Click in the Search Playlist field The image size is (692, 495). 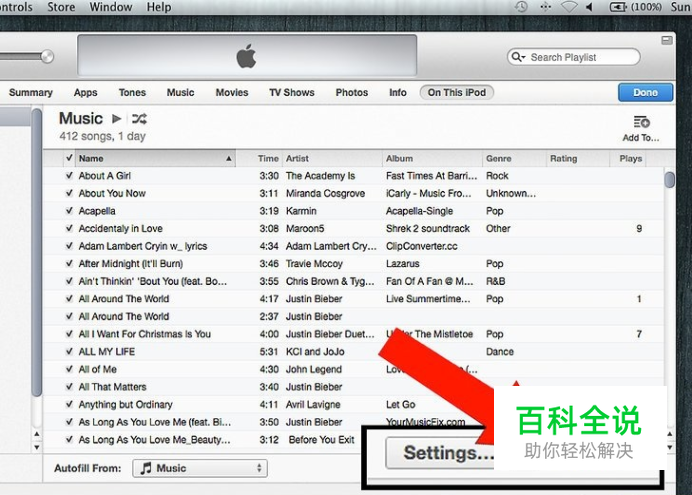click(x=574, y=57)
